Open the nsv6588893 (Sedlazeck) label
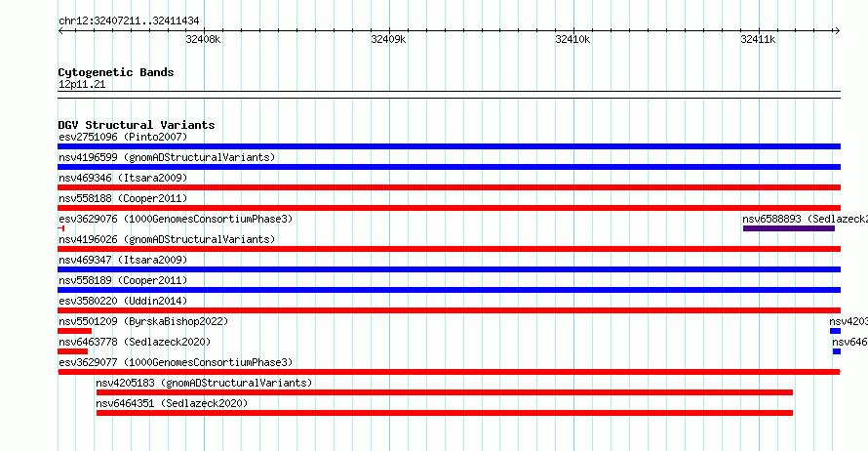The image size is (868, 451). pos(805,219)
